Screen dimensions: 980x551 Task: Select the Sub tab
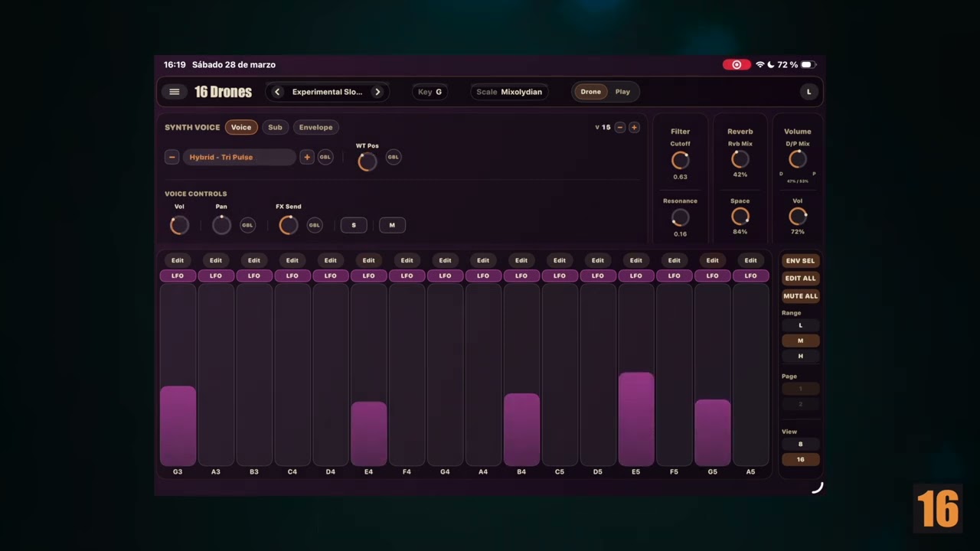275,127
